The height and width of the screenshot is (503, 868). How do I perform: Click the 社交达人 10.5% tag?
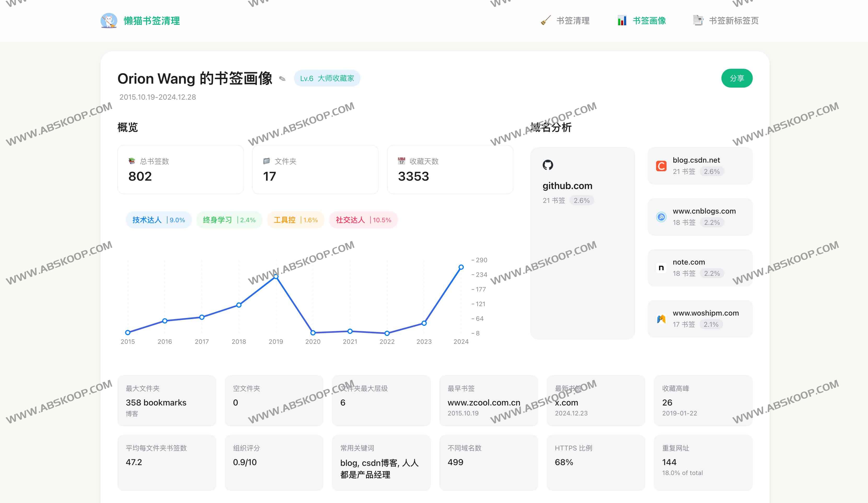pyautogui.click(x=363, y=220)
